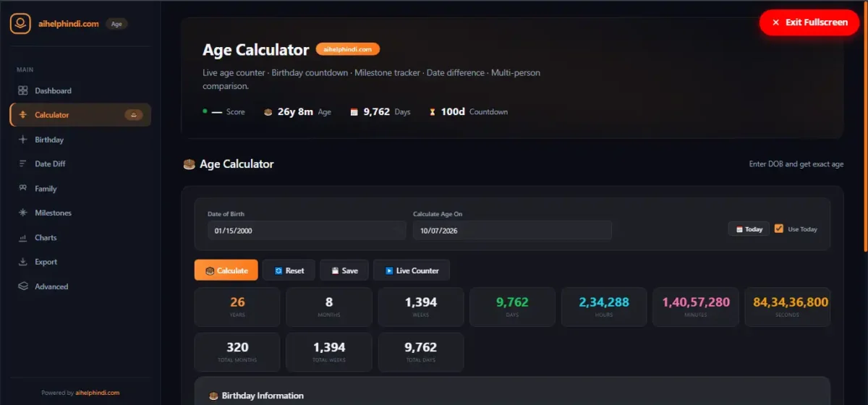Select the Calculator sidebar icon

pyautogui.click(x=22, y=115)
